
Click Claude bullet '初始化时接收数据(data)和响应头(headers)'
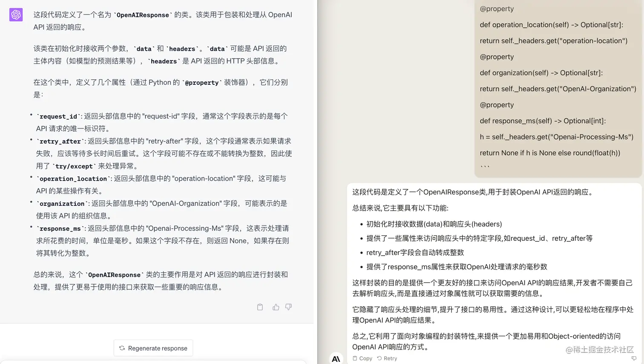click(434, 224)
